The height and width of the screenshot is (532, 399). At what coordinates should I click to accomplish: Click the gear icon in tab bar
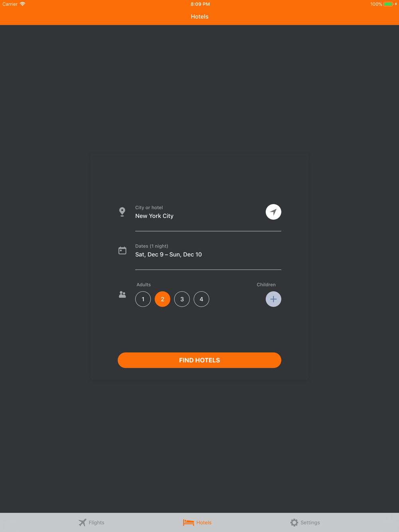pos(294,522)
